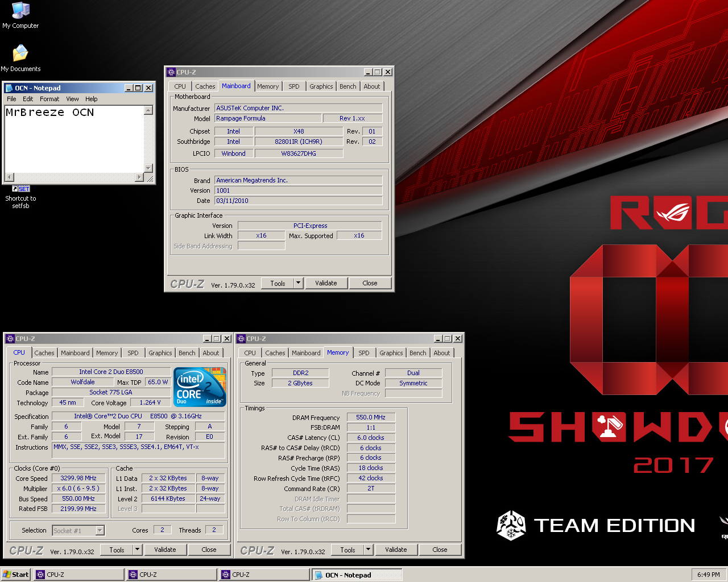Select SPD tab in Memory CPU-Z window
The width and height of the screenshot is (728, 582).
click(364, 353)
